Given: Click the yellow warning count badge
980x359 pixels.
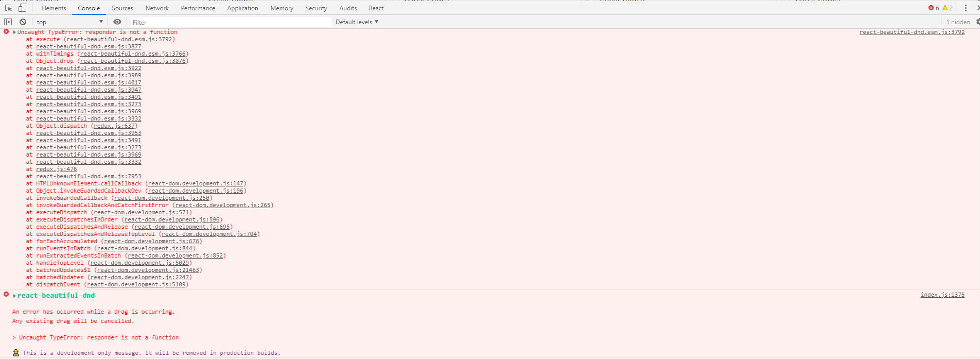Looking at the screenshot, I should (948, 8).
